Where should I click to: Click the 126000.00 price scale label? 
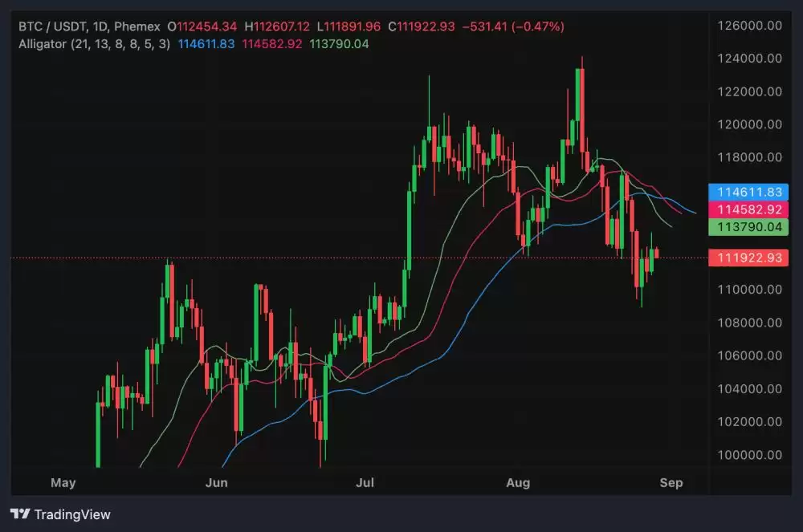(x=748, y=26)
